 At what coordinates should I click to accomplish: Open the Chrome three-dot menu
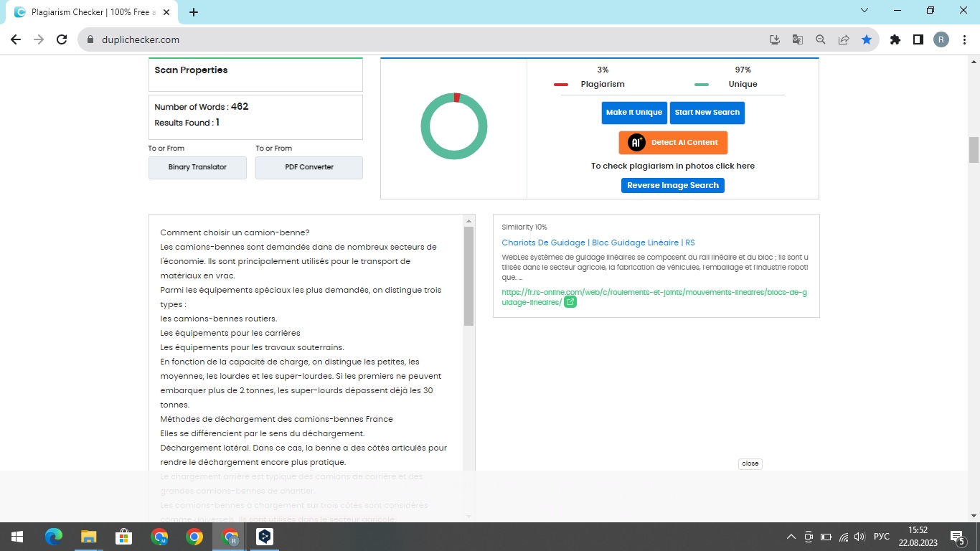tap(963, 39)
